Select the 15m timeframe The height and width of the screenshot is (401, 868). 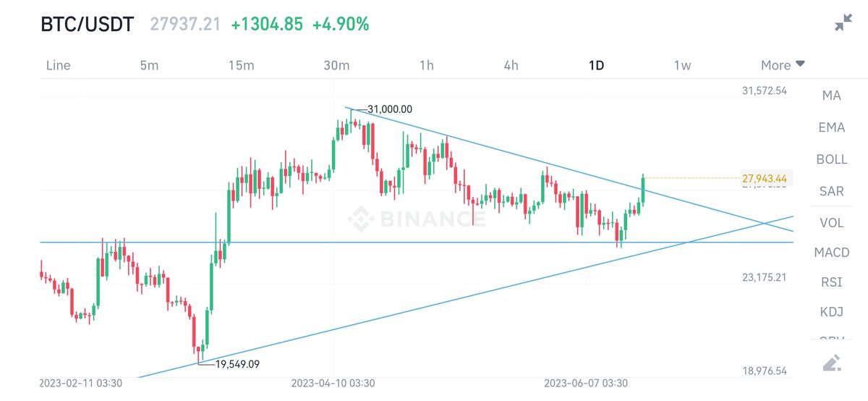[241, 65]
